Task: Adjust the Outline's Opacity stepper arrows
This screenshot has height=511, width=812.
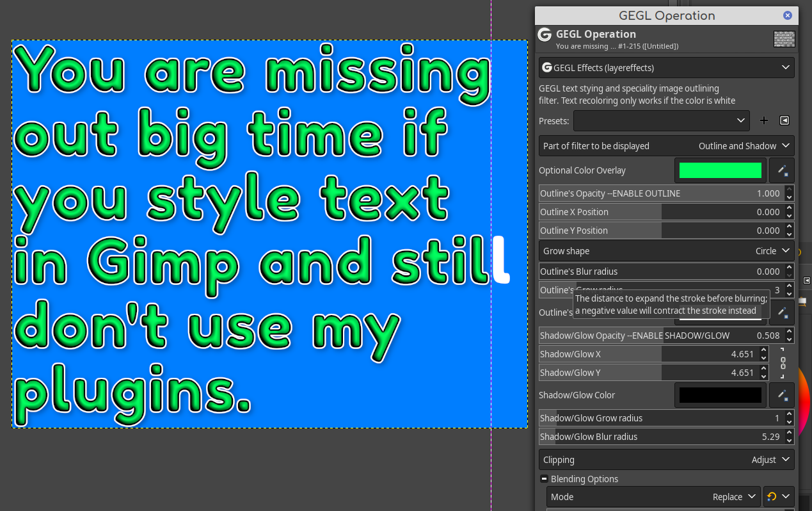Action: pyautogui.click(x=789, y=193)
